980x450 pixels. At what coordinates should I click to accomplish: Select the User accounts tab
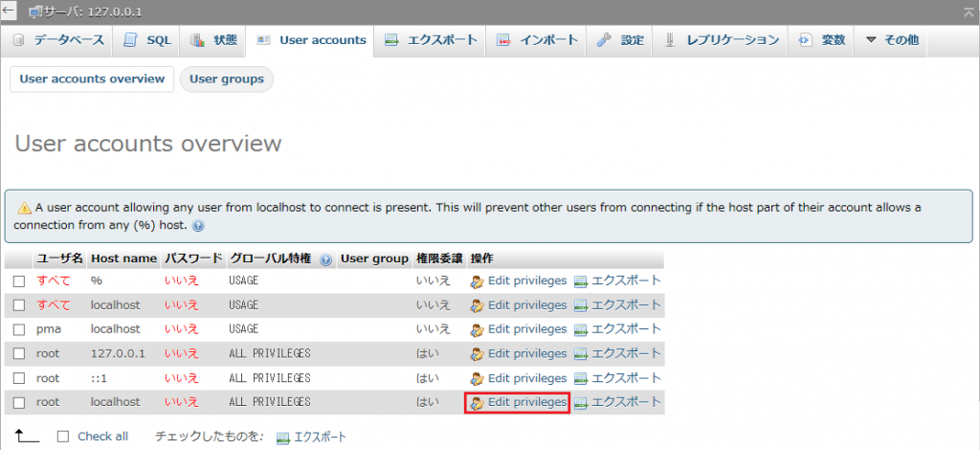(x=311, y=40)
